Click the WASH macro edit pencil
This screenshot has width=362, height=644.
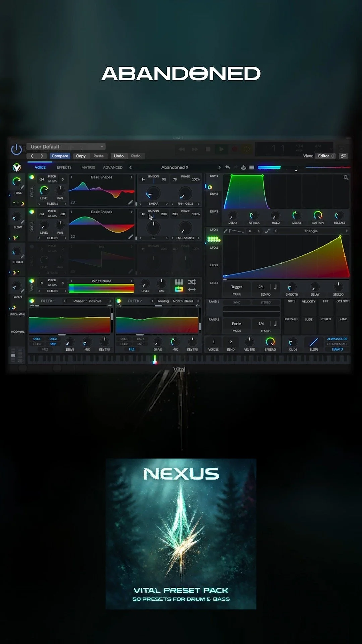(22, 291)
